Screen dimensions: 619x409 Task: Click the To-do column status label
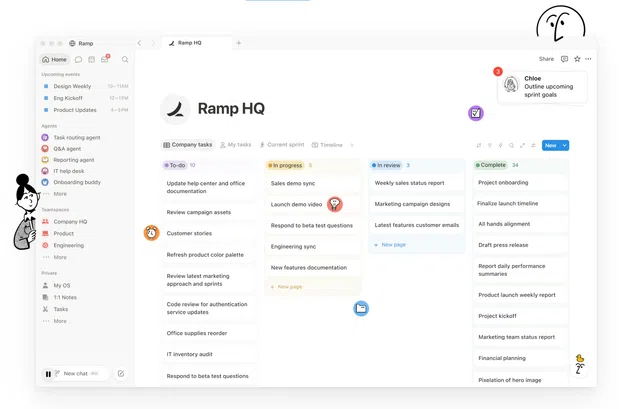point(174,165)
